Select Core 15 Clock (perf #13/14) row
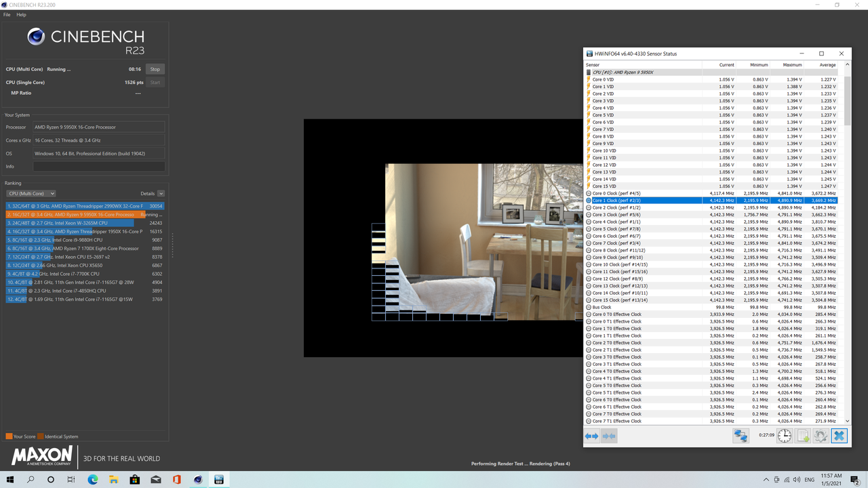868x488 pixels. 711,300
